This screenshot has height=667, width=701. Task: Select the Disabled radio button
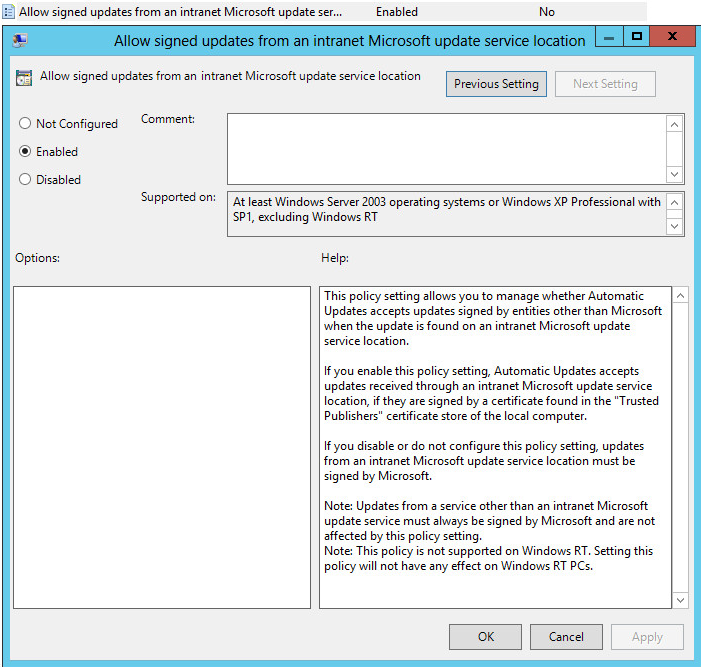[25, 180]
